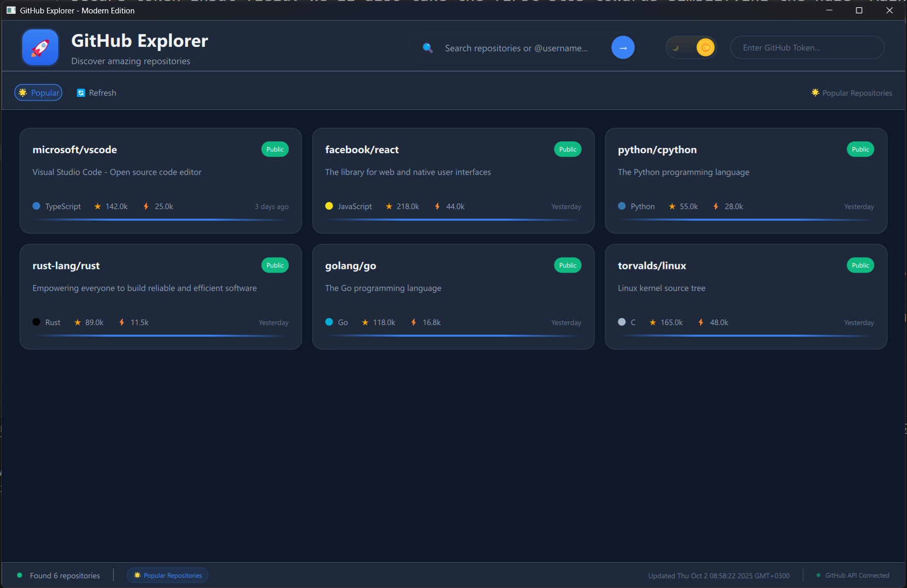Click the rocket logo icon
Viewport: 907px width, 588px height.
[40, 47]
